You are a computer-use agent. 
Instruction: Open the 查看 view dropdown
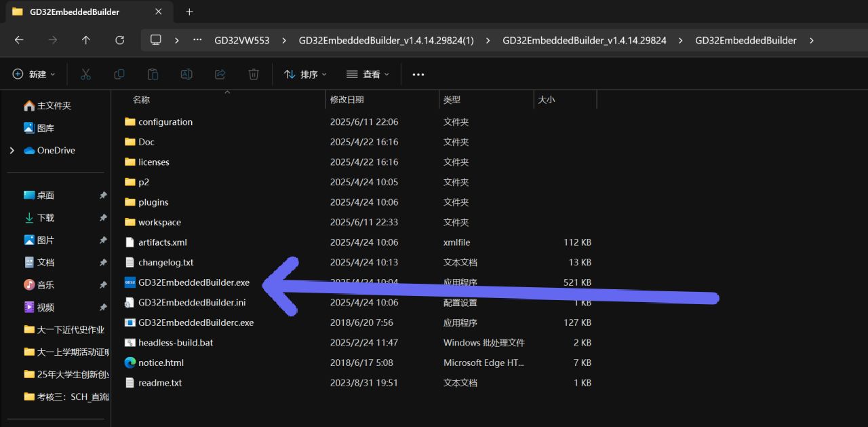367,74
